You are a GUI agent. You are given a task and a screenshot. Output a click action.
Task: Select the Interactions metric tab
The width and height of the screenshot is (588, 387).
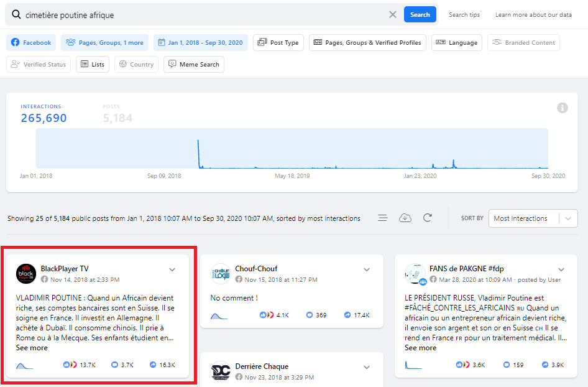(x=44, y=114)
